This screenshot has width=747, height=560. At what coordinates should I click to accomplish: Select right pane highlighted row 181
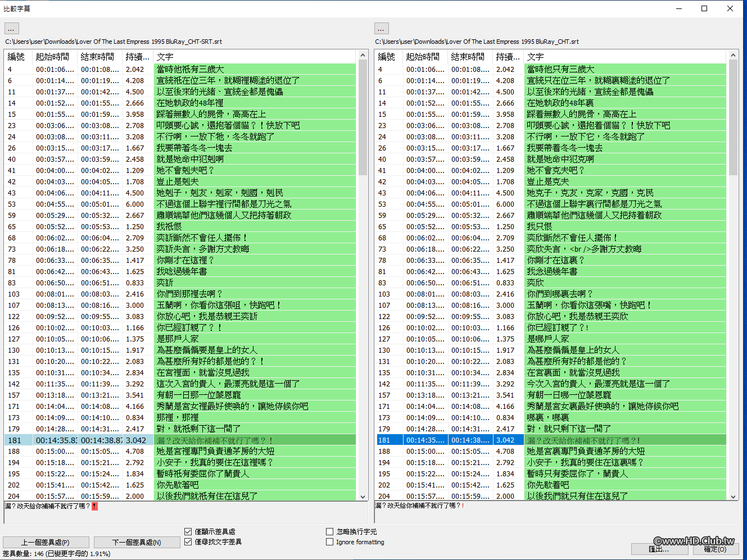(x=551, y=440)
